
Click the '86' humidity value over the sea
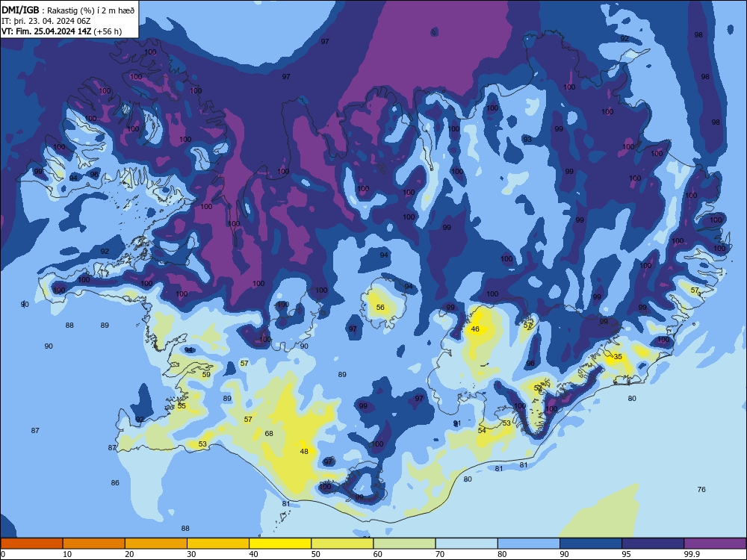pyautogui.click(x=115, y=483)
